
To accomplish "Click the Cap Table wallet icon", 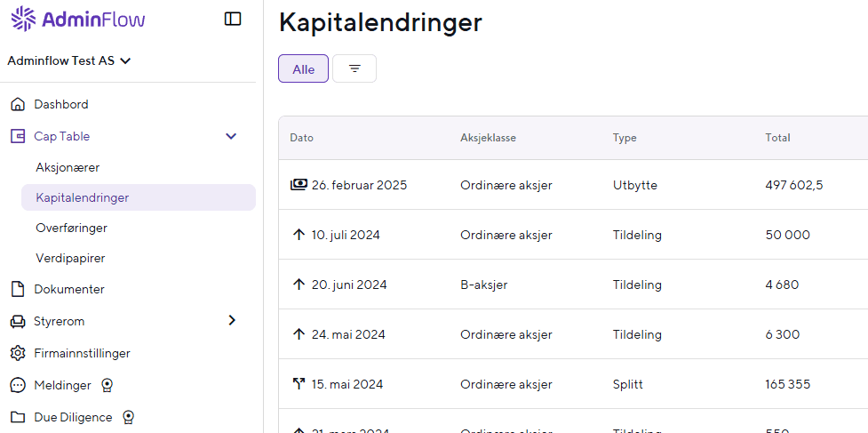I will pos(19,136).
